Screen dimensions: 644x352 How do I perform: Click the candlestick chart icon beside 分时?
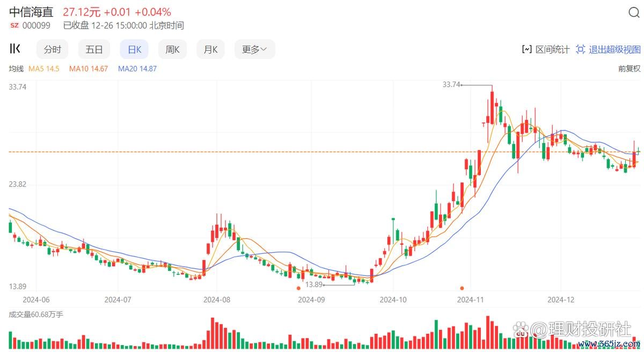[x=15, y=49]
